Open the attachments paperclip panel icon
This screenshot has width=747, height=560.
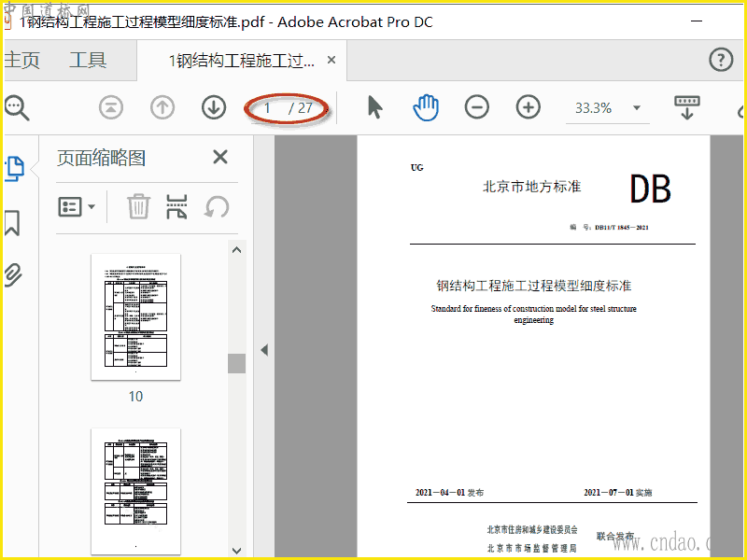[x=13, y=274]
